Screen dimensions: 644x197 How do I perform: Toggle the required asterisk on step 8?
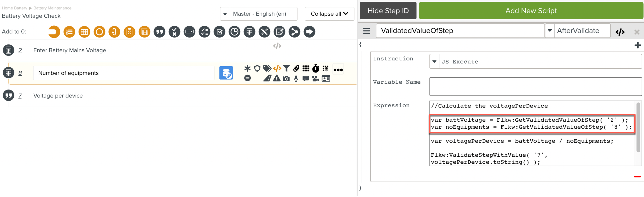[x=247, y=68]
